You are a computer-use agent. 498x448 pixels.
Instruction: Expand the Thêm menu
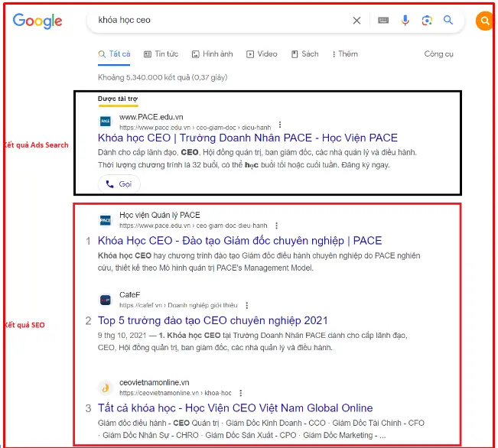(x=345, y=54)
